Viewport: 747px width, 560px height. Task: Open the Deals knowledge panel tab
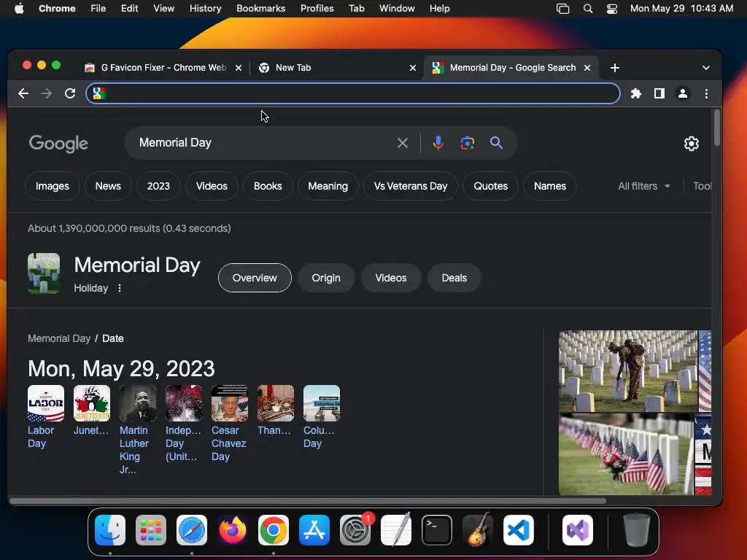tap(454, 278)
